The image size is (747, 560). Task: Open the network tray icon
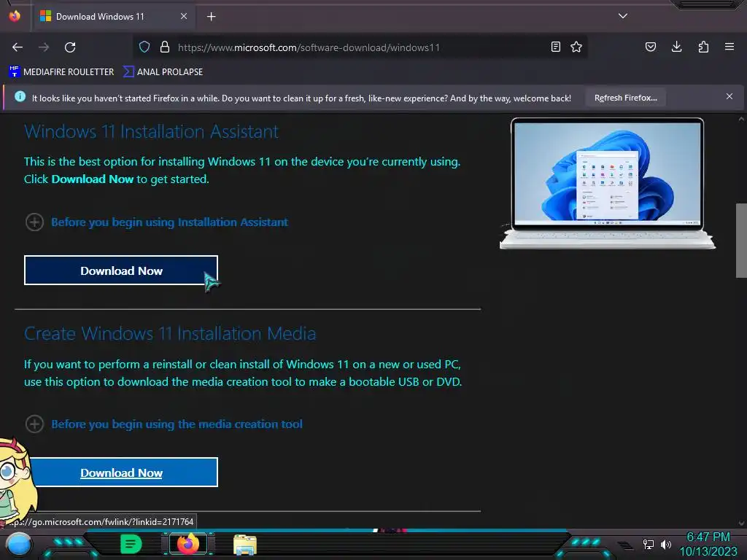coord(648,544)
